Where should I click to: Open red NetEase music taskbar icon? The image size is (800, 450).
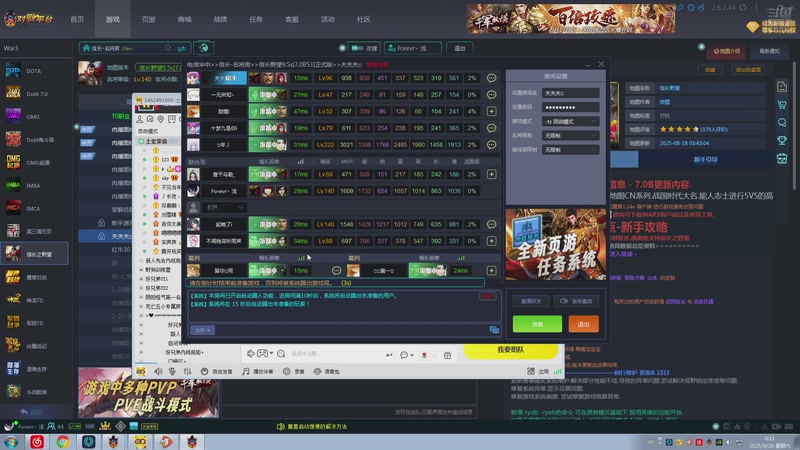click(37, 441)
